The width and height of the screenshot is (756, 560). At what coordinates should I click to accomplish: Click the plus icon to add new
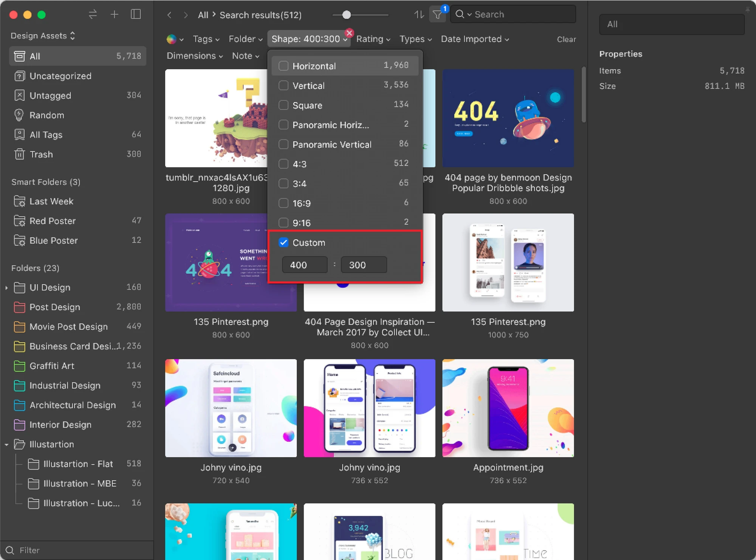(x=114, y=14)
